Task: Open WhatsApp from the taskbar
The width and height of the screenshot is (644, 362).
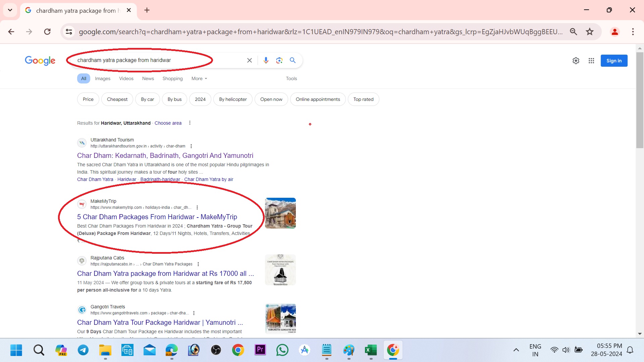Action: [282, 350]
